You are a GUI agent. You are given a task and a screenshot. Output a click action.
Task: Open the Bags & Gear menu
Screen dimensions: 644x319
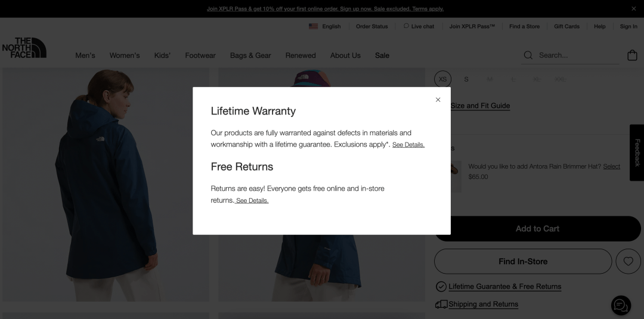(250, 55)
